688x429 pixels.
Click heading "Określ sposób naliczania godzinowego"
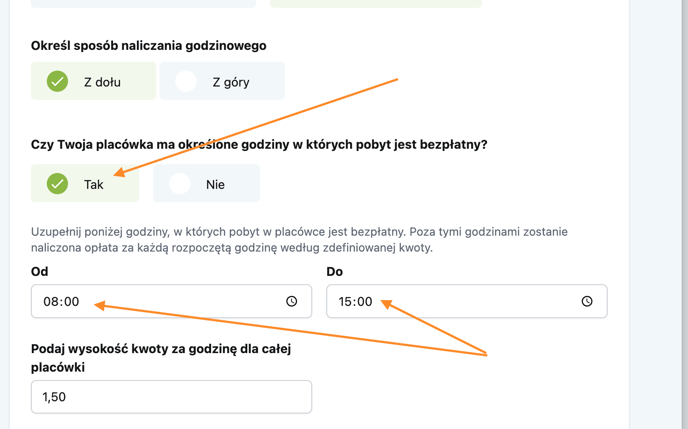(149, 46)
